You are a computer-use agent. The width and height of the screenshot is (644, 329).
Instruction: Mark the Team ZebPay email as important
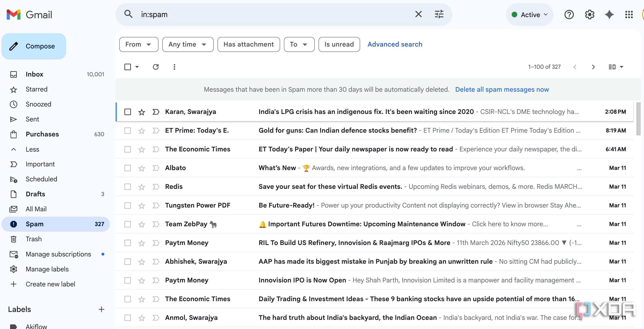(x=156, y=224)
